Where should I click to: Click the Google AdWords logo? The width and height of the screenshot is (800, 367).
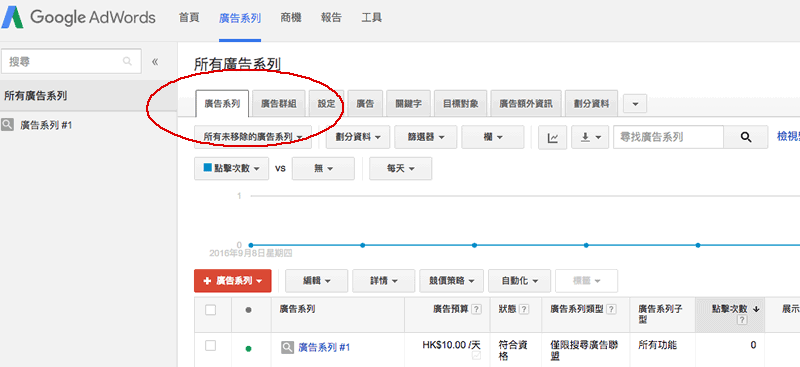pyautogui.click(x=79, y=18)
